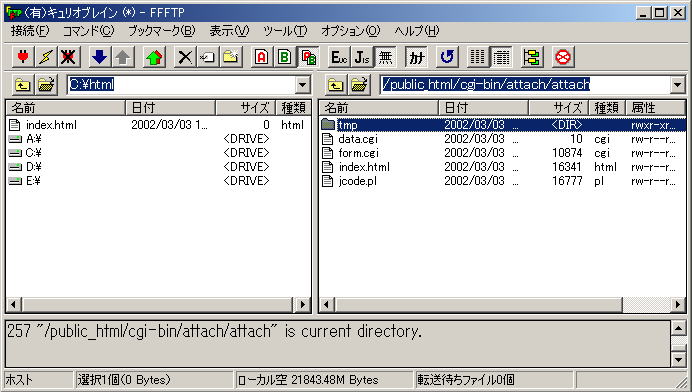Open the ヘルプ(H) menu
Screen dimensions: 692x392
click(417, 31)
